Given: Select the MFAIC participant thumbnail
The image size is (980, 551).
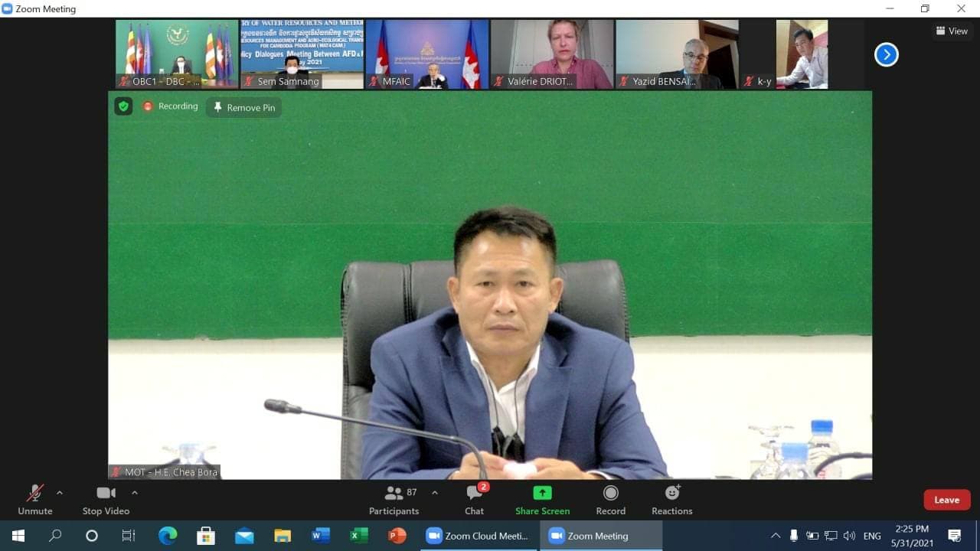Looking at the screenshot, I should (x=427, y=54).
